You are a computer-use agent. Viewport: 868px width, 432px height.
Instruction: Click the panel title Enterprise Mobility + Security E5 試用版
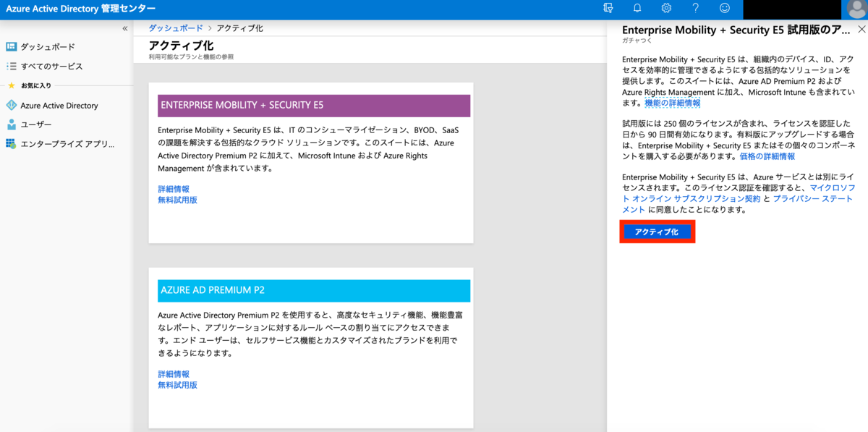[x=736, y=30]
